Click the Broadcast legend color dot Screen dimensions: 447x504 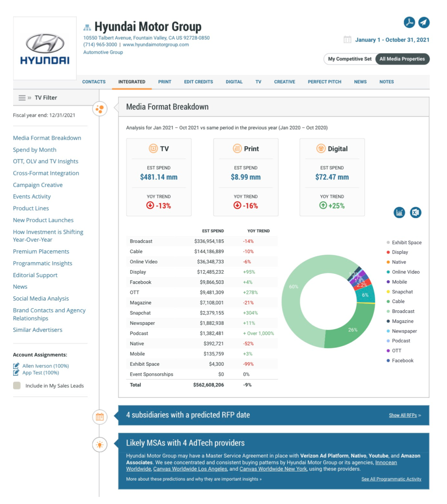(388, 311)
